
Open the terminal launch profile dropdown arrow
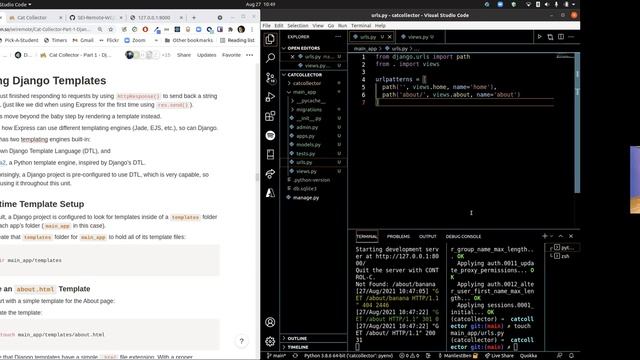551,236
